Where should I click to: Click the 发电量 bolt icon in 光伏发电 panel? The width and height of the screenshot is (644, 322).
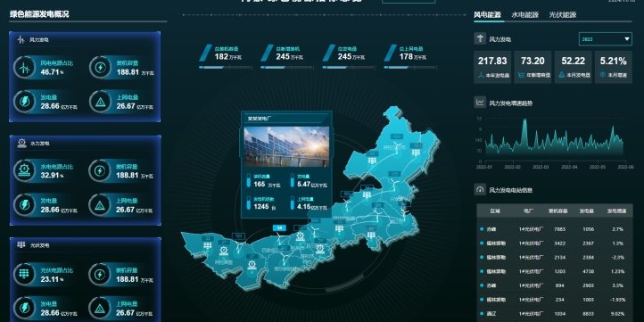click(25, 308)
